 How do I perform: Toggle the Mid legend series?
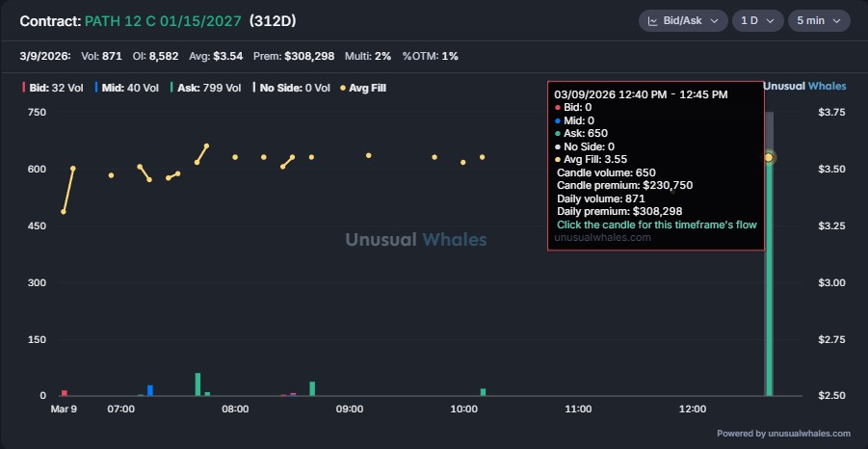[x=127, y=88]
